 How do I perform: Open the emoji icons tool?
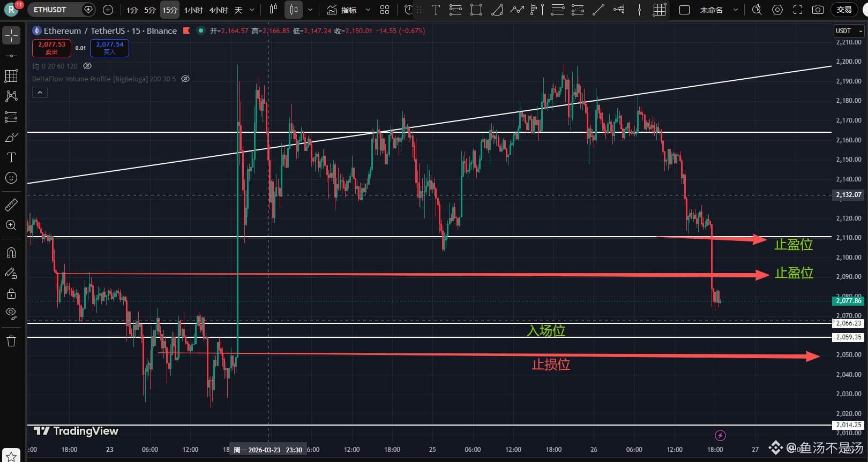[x=11, y=178]
